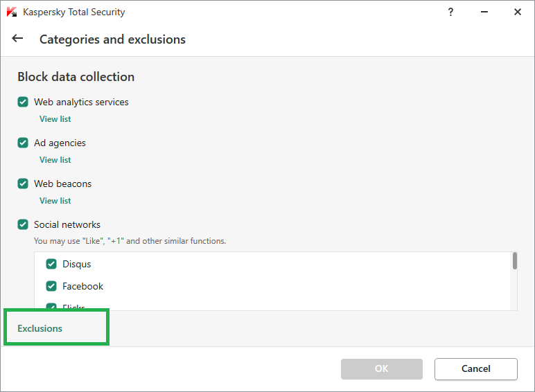Viewport: 535px width, 392px height.
Task: Toggle the Disqus checkbox
Action: [x=51, y=264]
